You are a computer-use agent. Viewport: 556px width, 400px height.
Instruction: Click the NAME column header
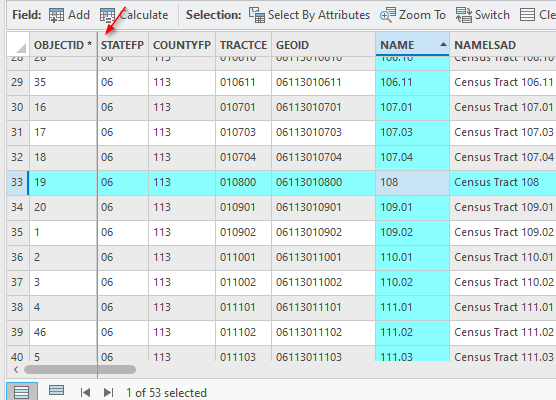click(x=412, y=45)
